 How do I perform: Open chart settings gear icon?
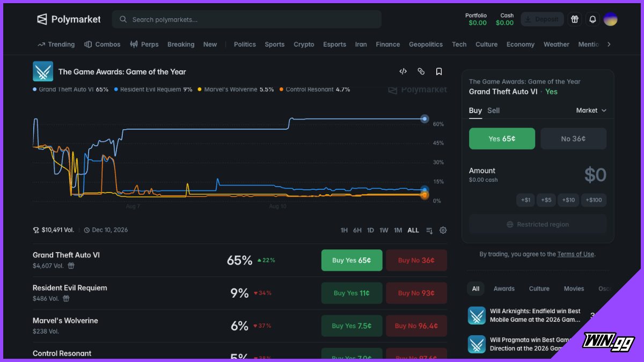[443, 230]
